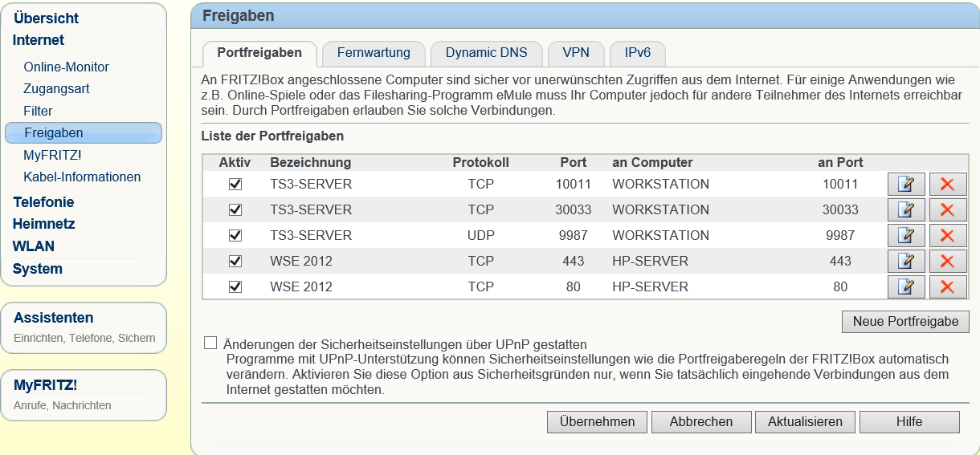Image resolution: width=980 pixels, height=455 pixels.
Task: Disable the WSE 2012 port 80 checkbox
Action: [x=235, y=287]
